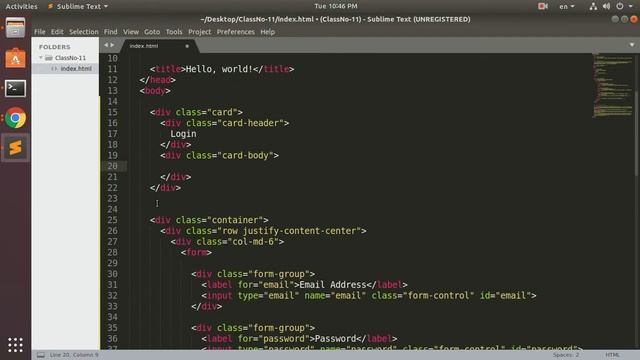The width and height of the screenshot is (640, 360).
Task: Collapse the ClassNo-11 folder
Action: pyautogui.click(x=41, y=58)
